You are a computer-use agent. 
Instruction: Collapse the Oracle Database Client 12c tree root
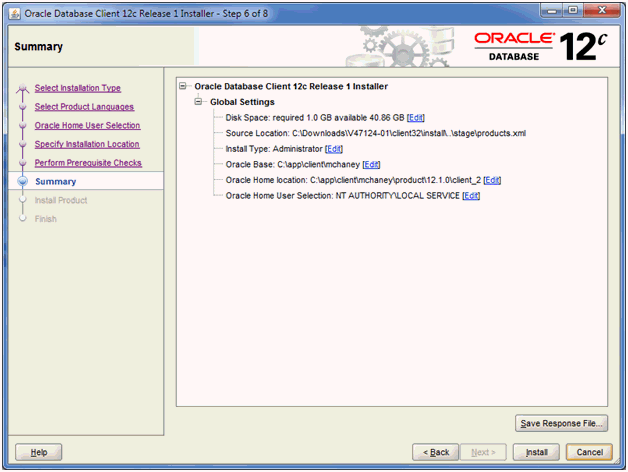pyautogui.click(x=183, y=86)
